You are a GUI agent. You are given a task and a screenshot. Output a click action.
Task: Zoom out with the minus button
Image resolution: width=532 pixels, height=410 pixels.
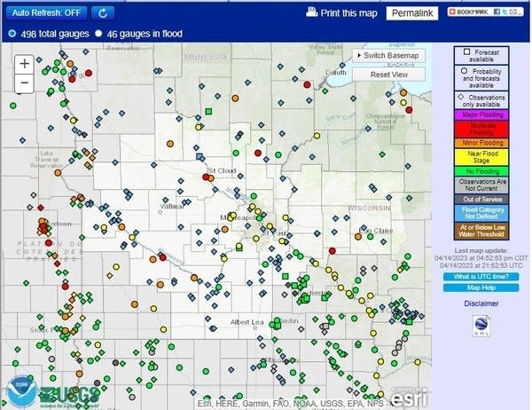click(25, 83)
